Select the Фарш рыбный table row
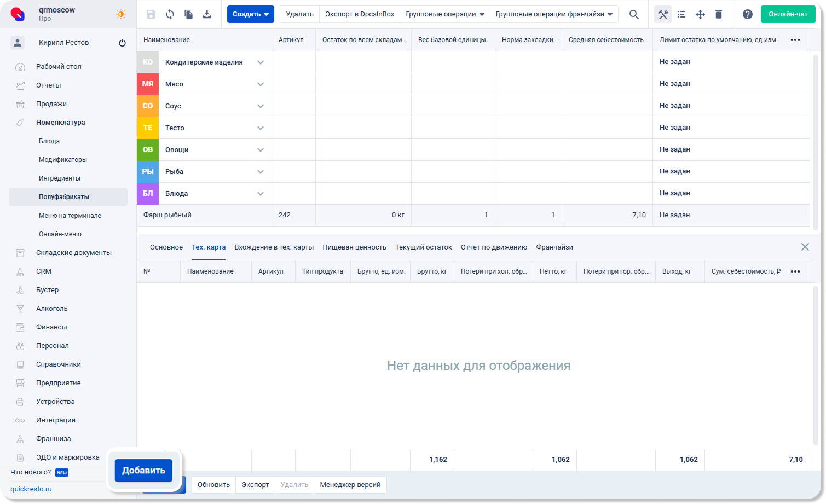 [473, 215]
